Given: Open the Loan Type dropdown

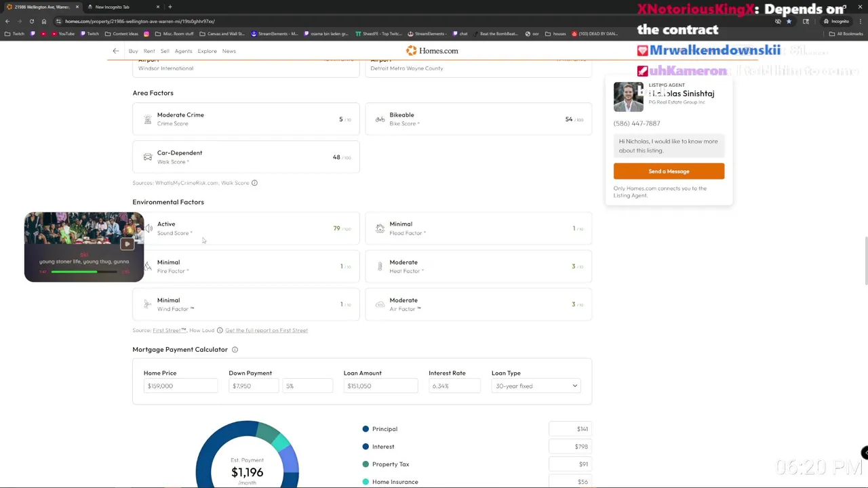Looking at the screenshot, I should pos(536,386).
